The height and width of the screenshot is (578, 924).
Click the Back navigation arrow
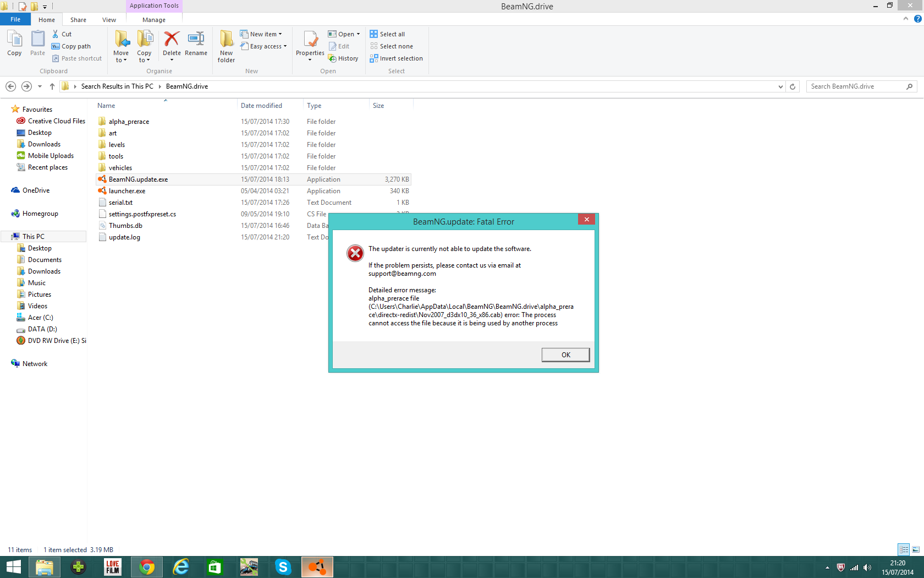click(x=10, y=86)
